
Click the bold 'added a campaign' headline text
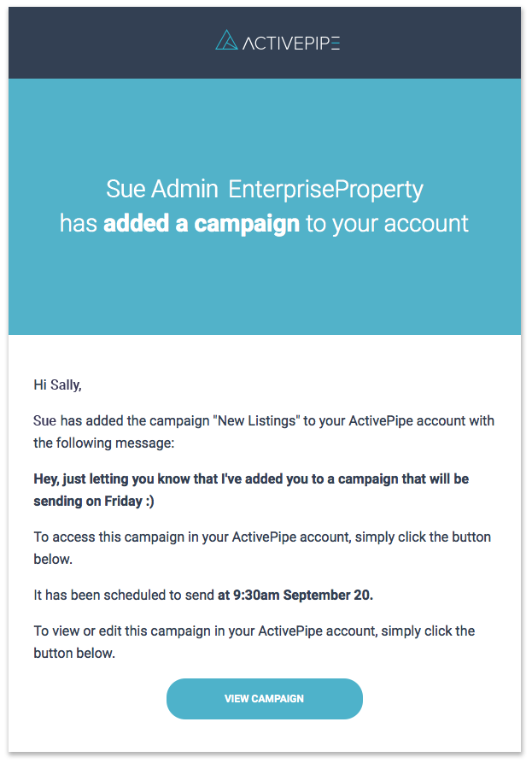(x=202, y=223)
